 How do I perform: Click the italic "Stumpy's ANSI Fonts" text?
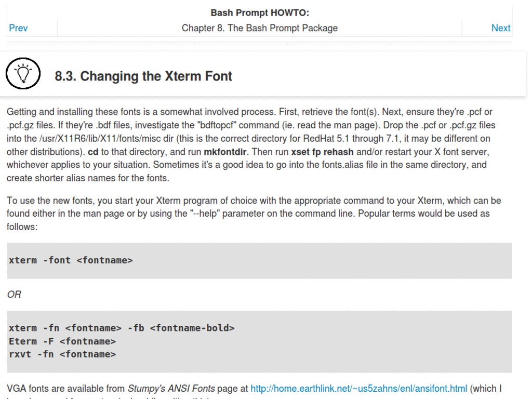(x=171, y=388)
